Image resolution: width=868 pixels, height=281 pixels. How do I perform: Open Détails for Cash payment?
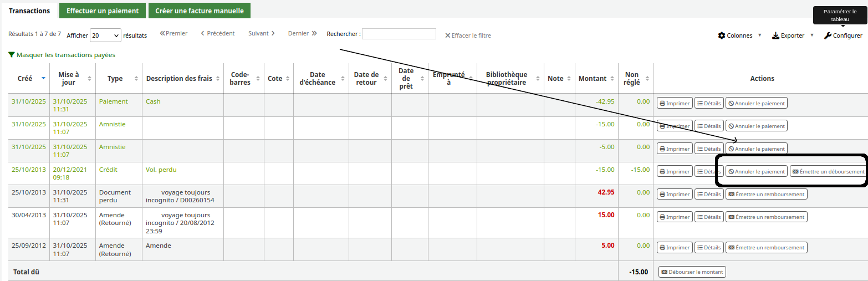click(x=709, y=103)
